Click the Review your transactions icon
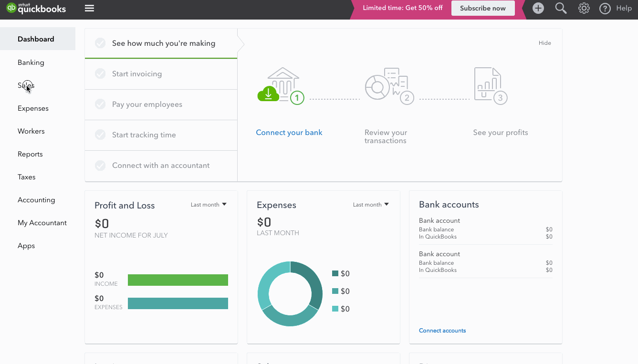 [x=389, y=86]
